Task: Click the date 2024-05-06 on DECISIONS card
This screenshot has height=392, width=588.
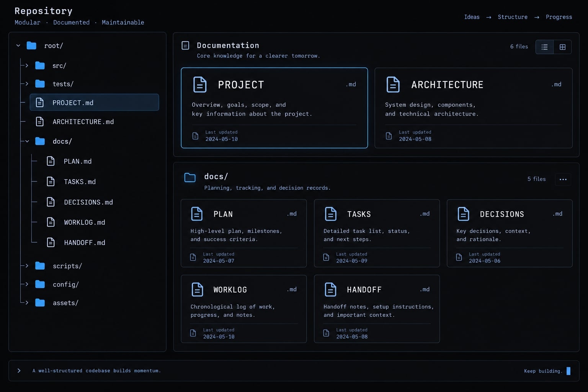Action: click(485, 261)
